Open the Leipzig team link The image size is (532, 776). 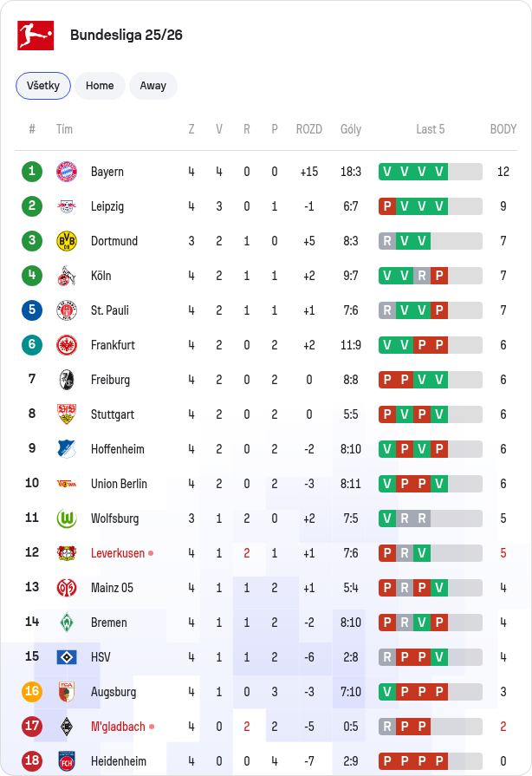tap(107, 206)
